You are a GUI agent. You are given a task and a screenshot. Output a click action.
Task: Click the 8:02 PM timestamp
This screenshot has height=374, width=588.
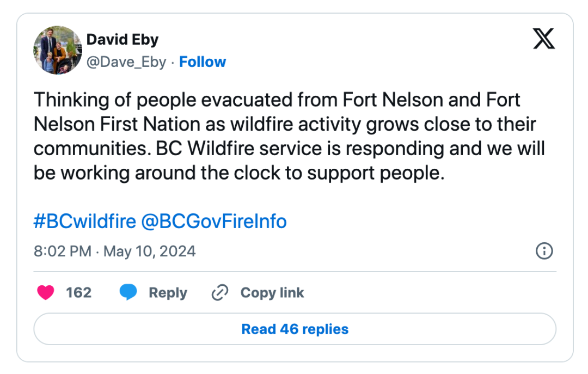[x=62, y=251]
